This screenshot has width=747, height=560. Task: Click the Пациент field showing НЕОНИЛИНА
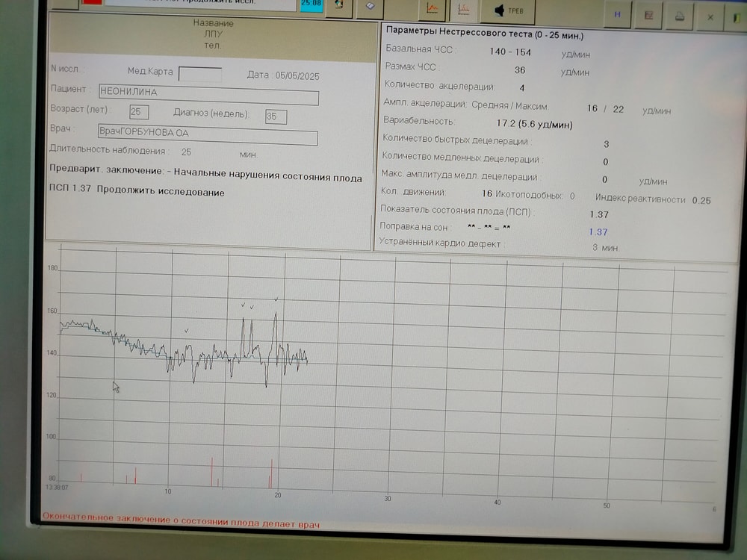(x=208, y=96)
